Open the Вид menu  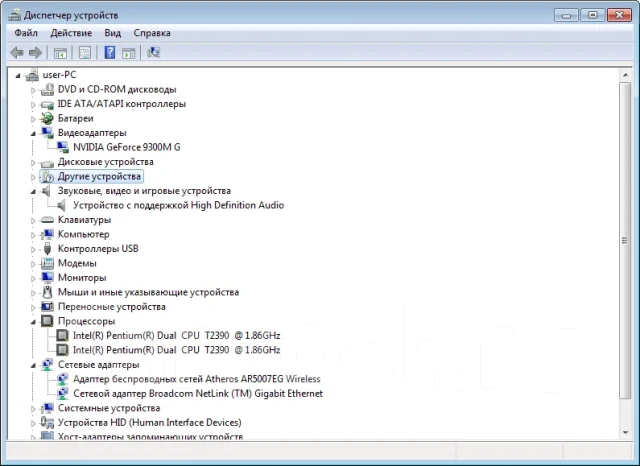coord(112,33)
